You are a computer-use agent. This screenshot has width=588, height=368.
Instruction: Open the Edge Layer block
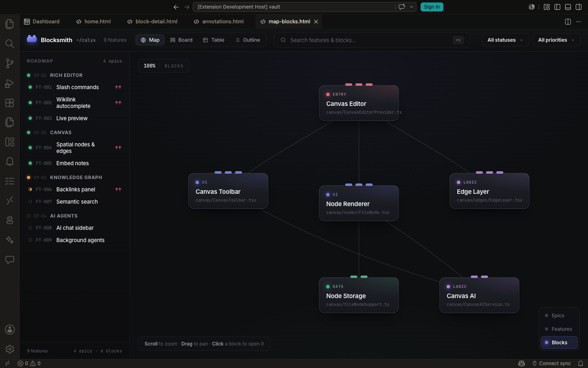click(x=490, y=191)
